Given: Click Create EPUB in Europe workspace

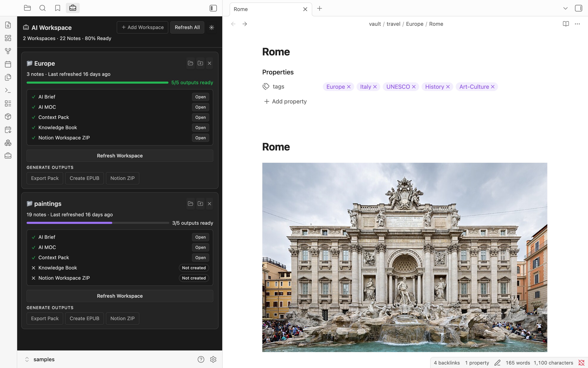Looking at the screenshot, I should point(84,178).
